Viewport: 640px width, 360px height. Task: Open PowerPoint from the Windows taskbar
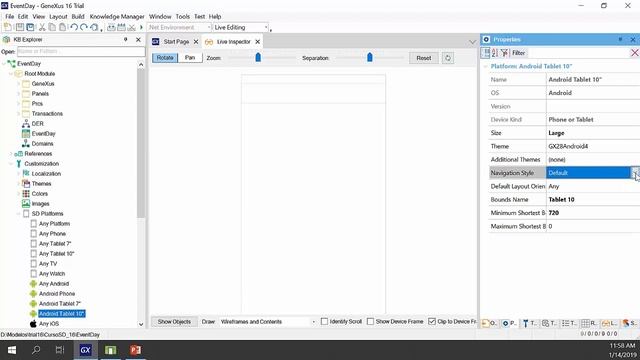point(136,350)
